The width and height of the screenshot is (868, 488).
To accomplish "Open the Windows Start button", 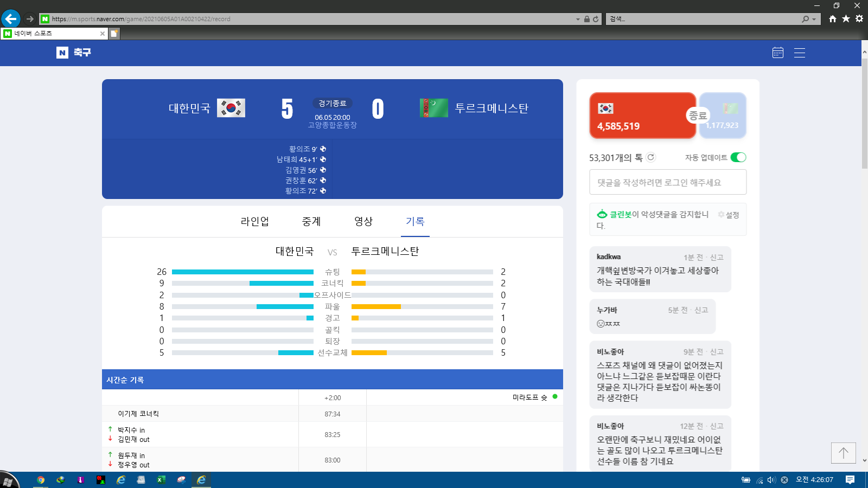I will click(x=9, y=480).
